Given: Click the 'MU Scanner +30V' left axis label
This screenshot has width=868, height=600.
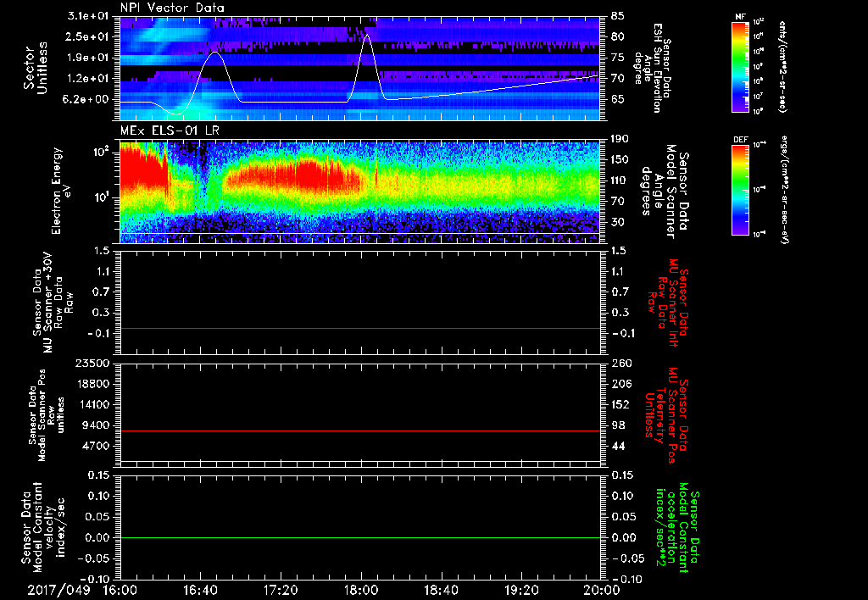Looking at the screenshot, I should tap(53, 303).
